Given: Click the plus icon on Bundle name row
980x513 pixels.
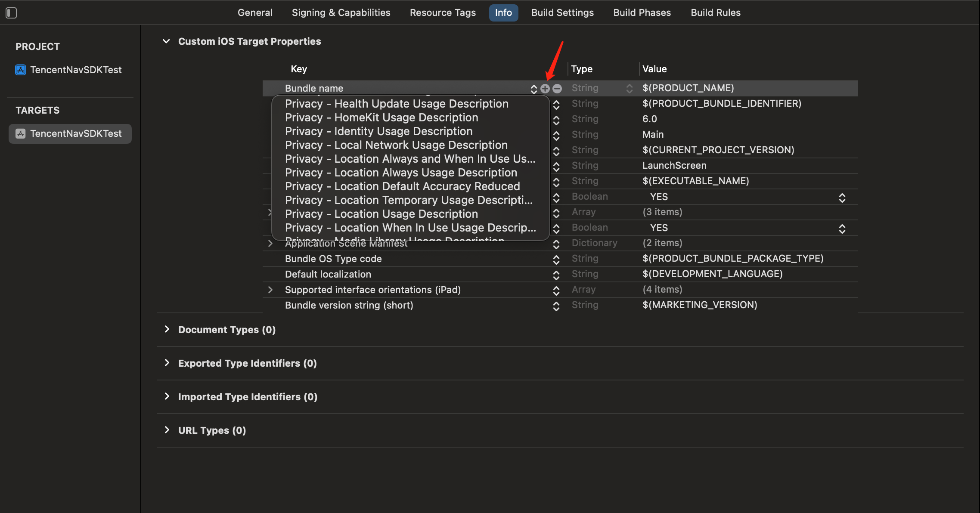Looking at the screenshot, I should tap(545, 89).
